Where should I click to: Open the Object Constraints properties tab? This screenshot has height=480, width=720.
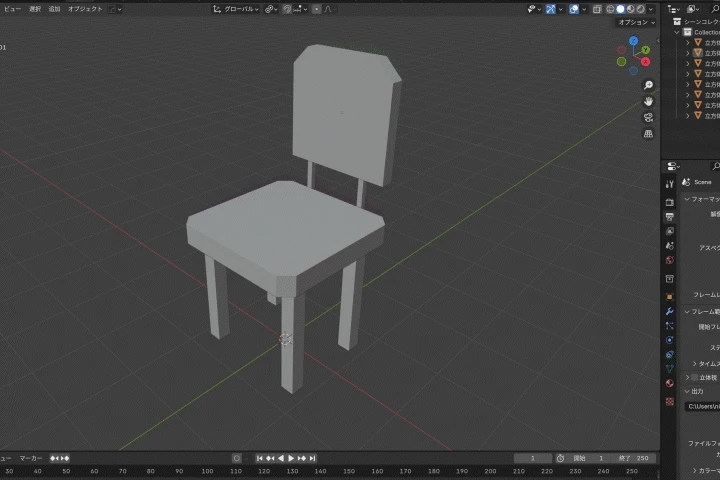(x=669, y=354)
